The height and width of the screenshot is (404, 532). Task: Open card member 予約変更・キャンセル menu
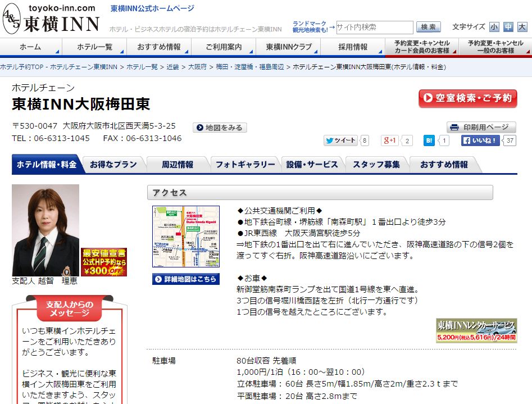[422, 47]
